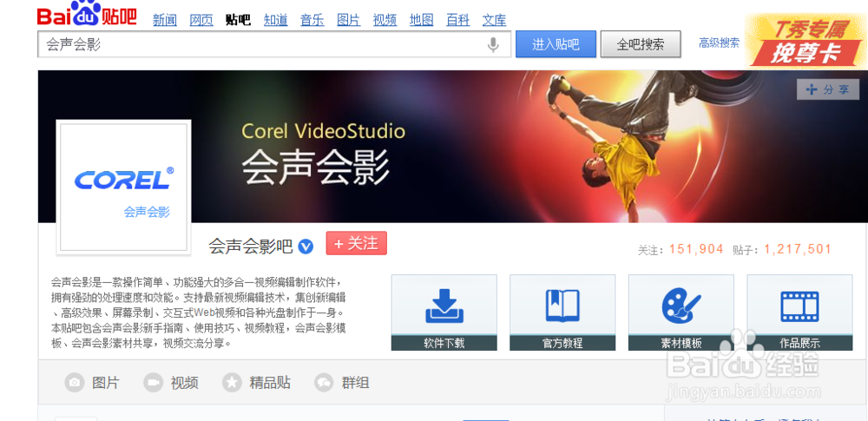Click the 分享 share button on banner

(x=827, y=89)
